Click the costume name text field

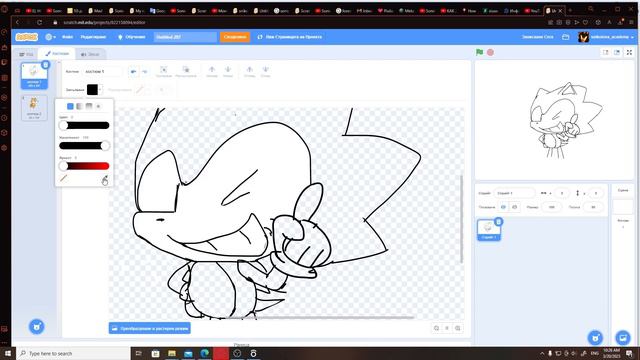(102, 71)
